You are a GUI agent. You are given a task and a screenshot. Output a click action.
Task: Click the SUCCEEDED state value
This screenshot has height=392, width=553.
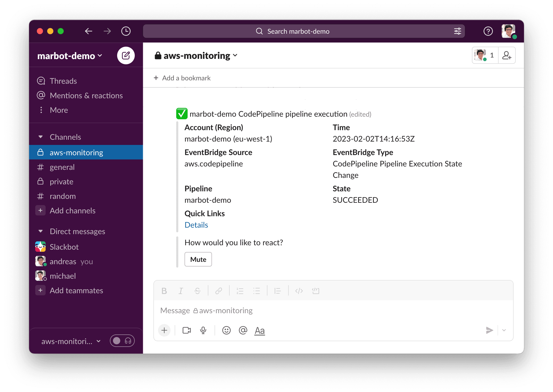355,200
